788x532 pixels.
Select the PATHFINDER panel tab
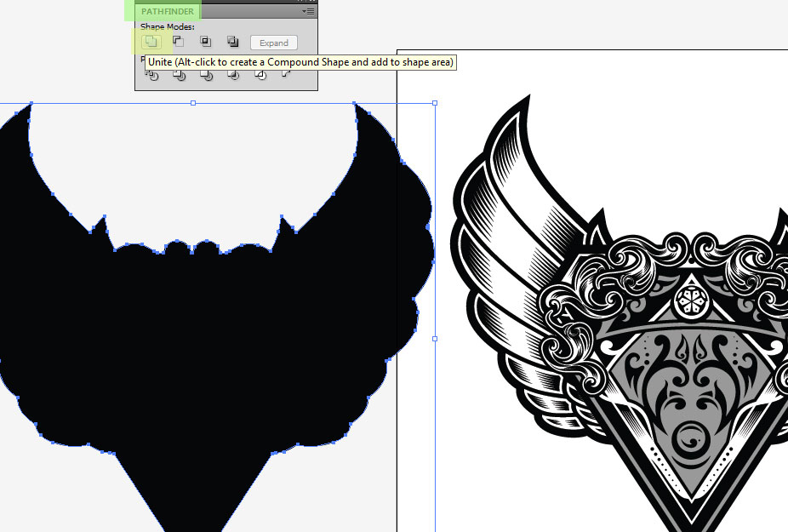point(167,11)
